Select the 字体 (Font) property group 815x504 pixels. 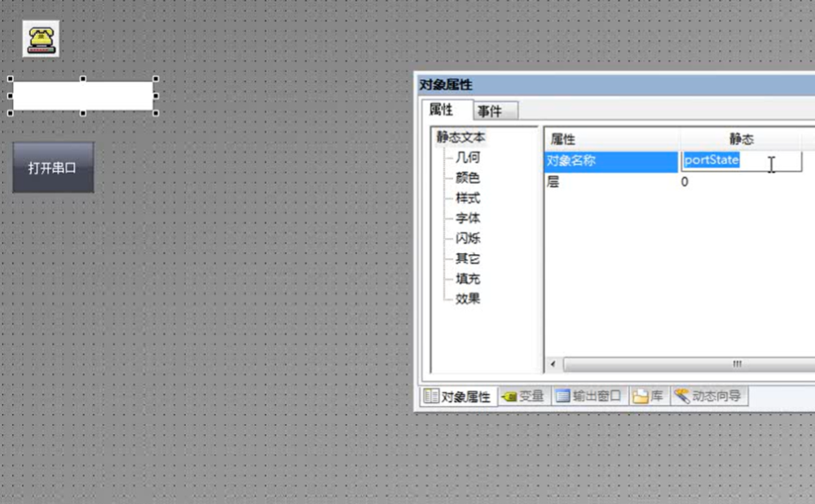(x=468, y=218)
